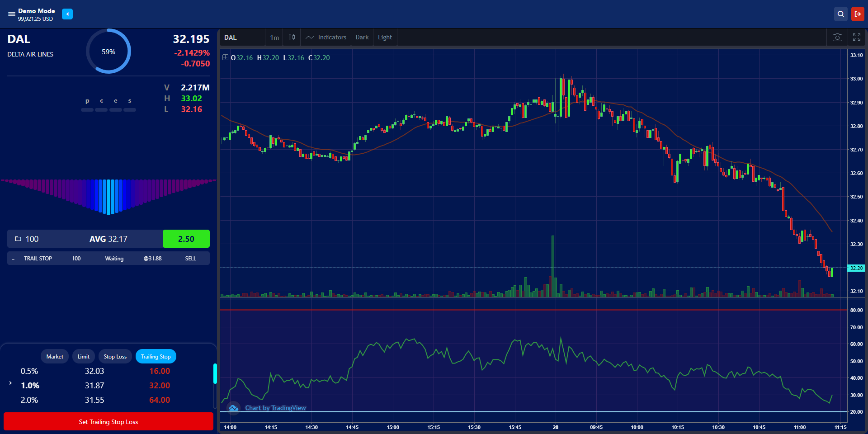Click the 32.16 day low value
The image size is (868, 434).
pos(192,109)
